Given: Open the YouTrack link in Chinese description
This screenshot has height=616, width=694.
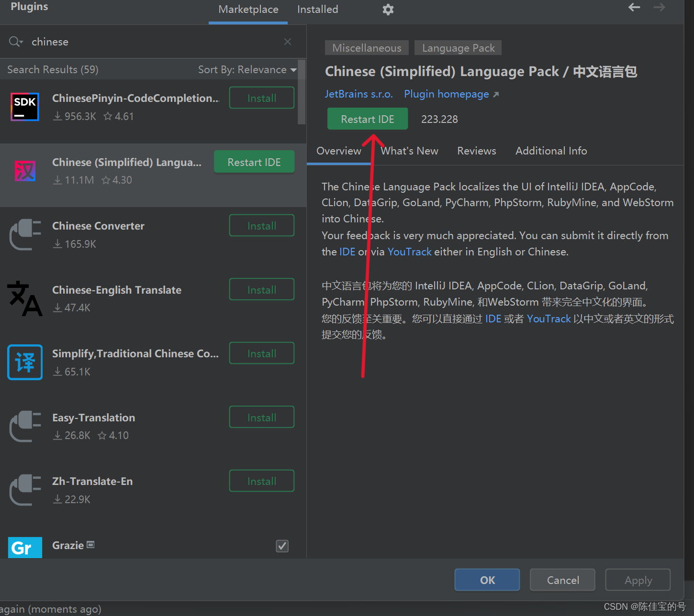Looking at the screenshot, I should [x=549, y=319].
